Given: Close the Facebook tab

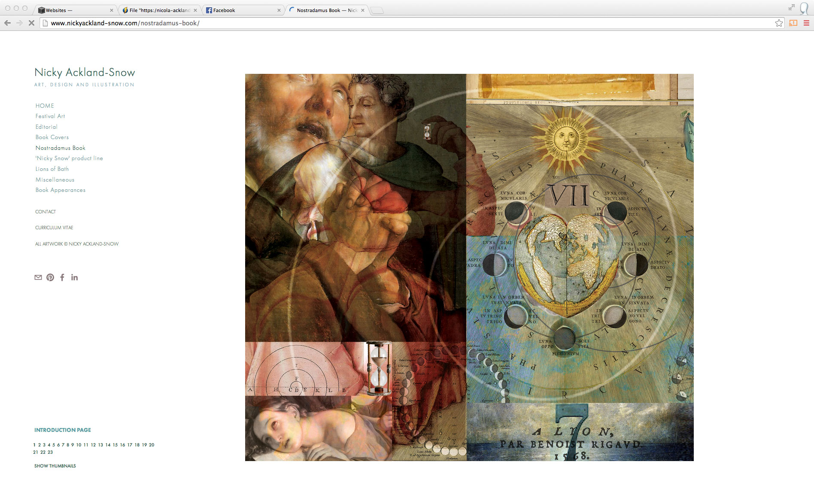Looking at the screenshot, I should (279, 10).
